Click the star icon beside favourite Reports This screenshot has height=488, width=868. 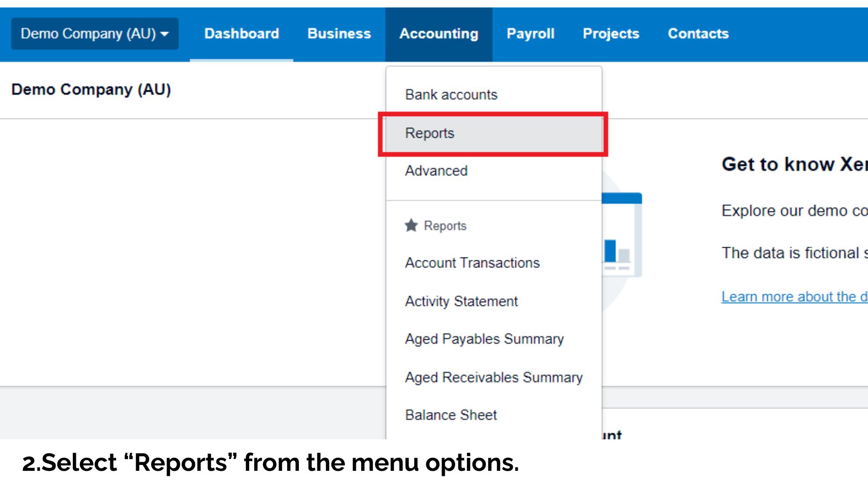(411, 225)
